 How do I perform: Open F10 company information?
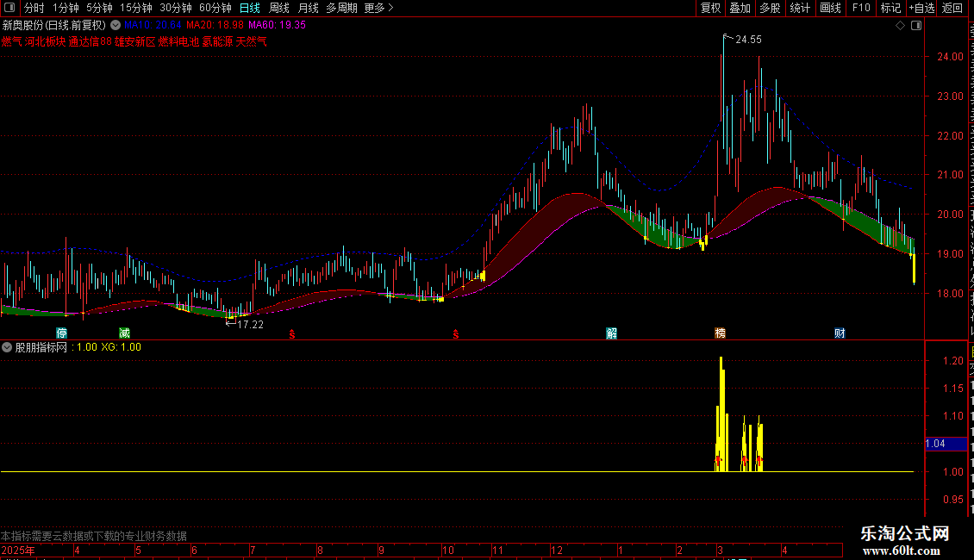pos(861,8)
